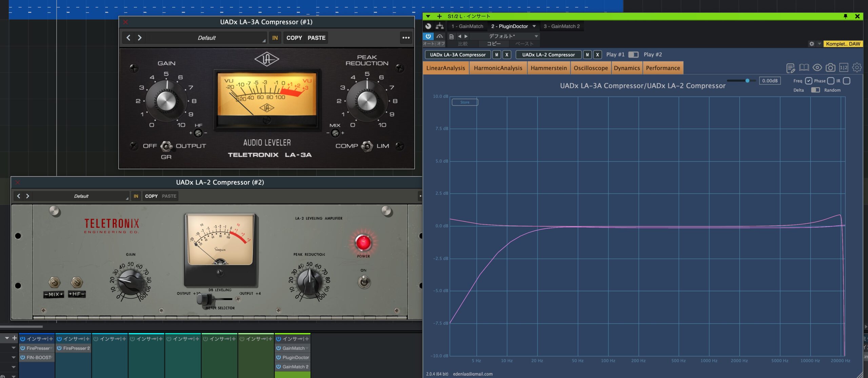Open the LA-3A Default preset menu
This screenshot has height=378, width=868.
207,38
